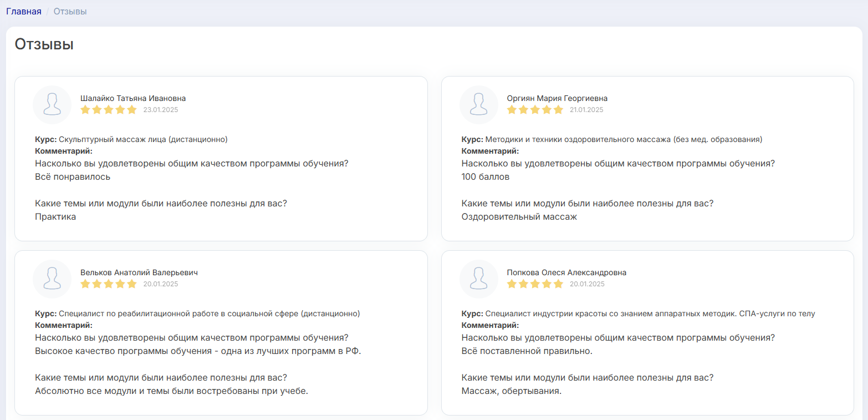Click the course Специалист по реабилитационной работе
The image size is (868, 420).
pos(209,313)
